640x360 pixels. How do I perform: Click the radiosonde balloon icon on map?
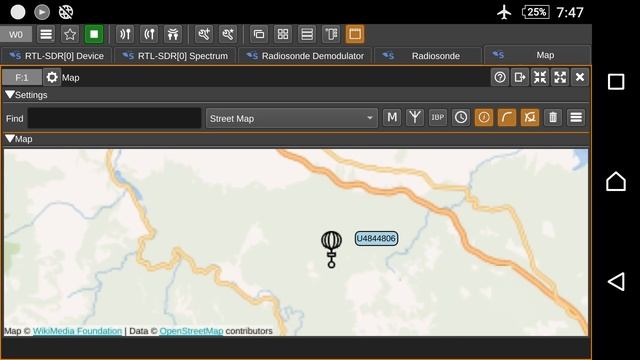[331, 249]
